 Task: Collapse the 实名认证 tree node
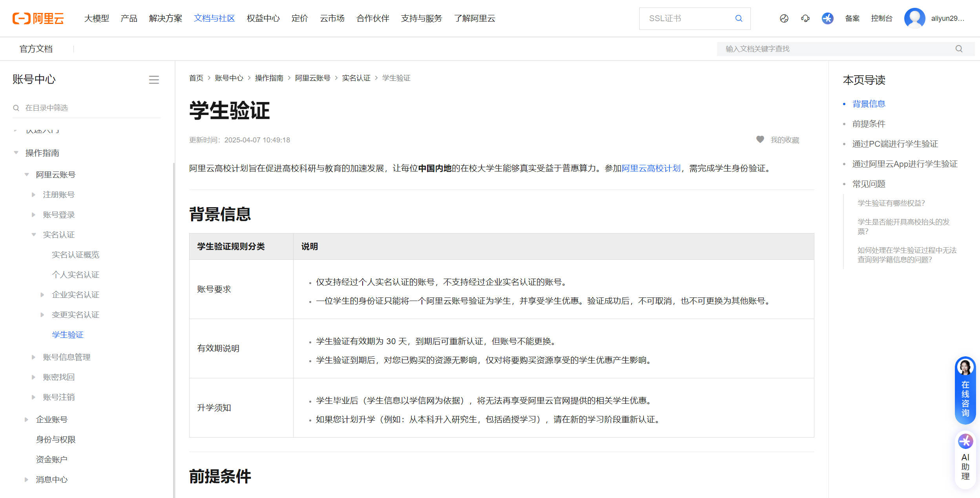34,235
